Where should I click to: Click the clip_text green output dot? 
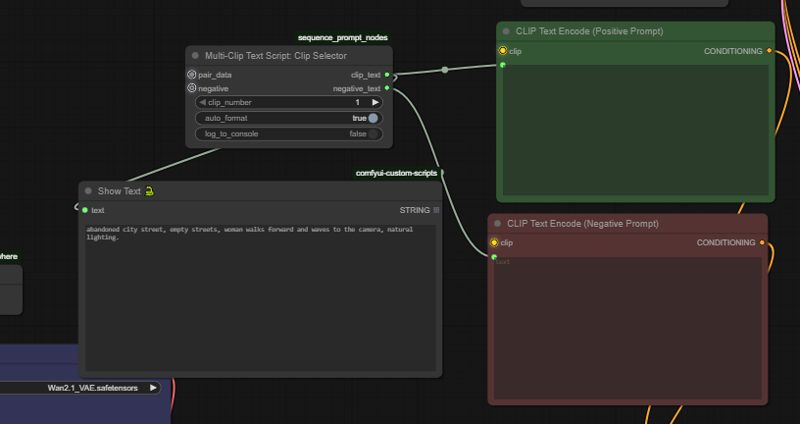[x=387, y=75]
